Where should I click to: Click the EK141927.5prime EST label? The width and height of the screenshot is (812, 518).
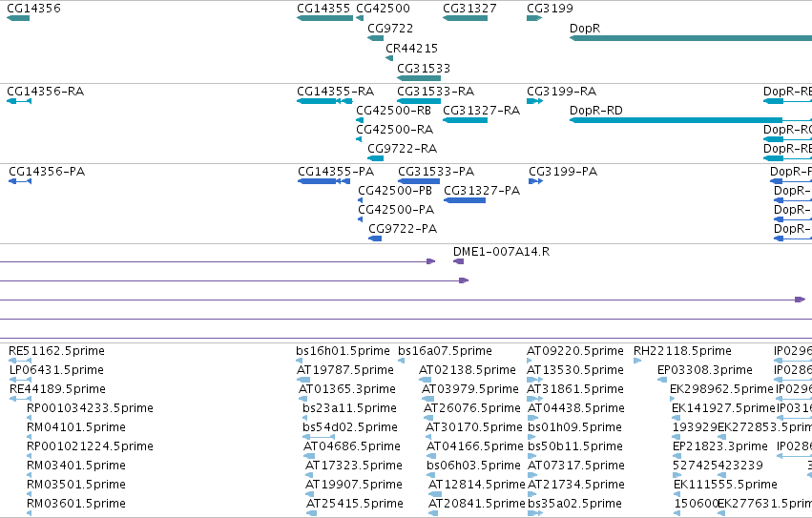pyautogui.click(x=723, y=408)
